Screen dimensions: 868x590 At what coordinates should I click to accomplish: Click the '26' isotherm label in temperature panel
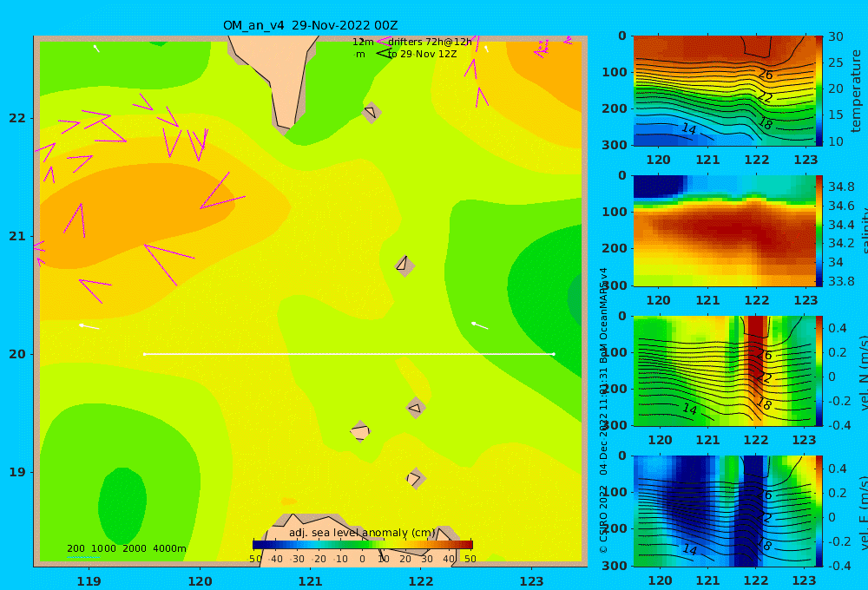(766, 74)
